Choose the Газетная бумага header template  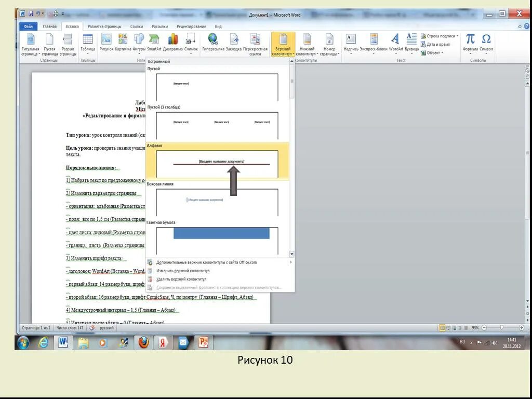click(x=217, y=237)
